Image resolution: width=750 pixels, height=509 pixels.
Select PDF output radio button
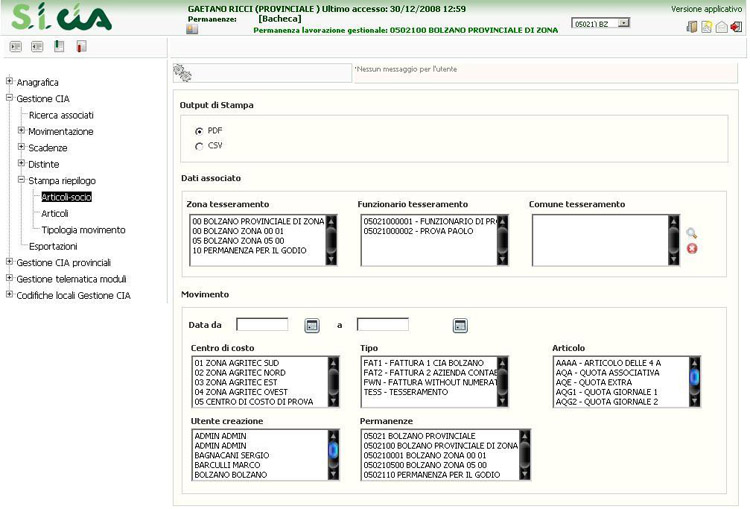[199, 131]
